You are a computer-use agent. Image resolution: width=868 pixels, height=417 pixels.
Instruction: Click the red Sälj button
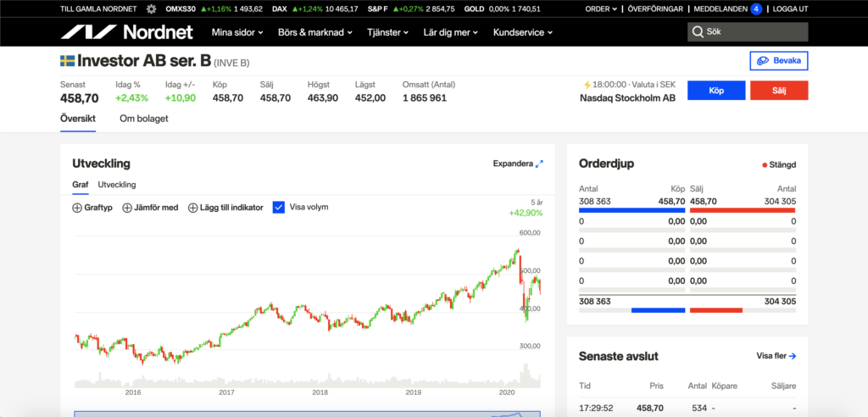pyautogui.click(x=779, y=91)
